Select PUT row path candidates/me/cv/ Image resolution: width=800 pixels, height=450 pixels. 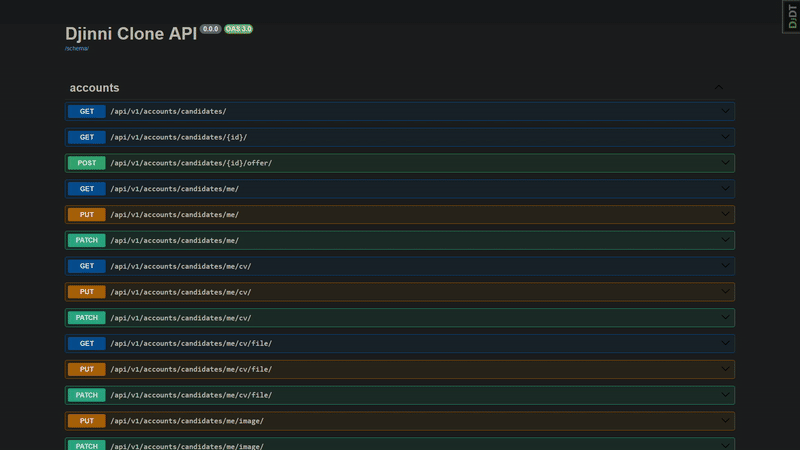(x=181, y=292)
